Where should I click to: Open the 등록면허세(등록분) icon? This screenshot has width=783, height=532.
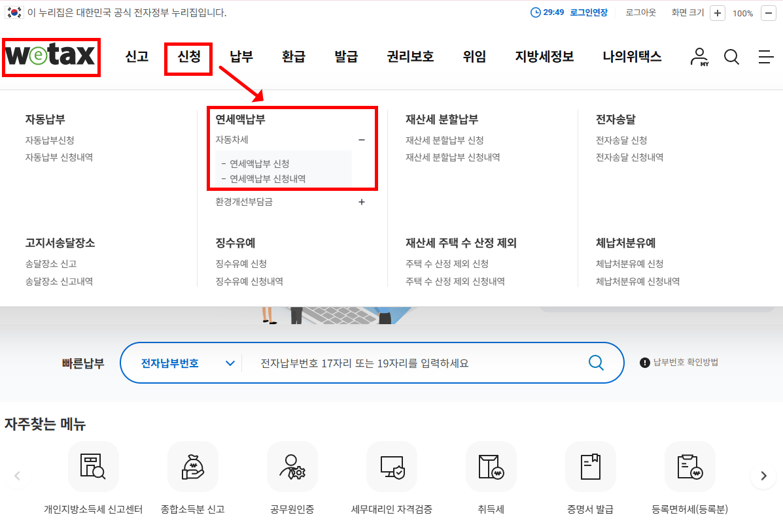690,467
